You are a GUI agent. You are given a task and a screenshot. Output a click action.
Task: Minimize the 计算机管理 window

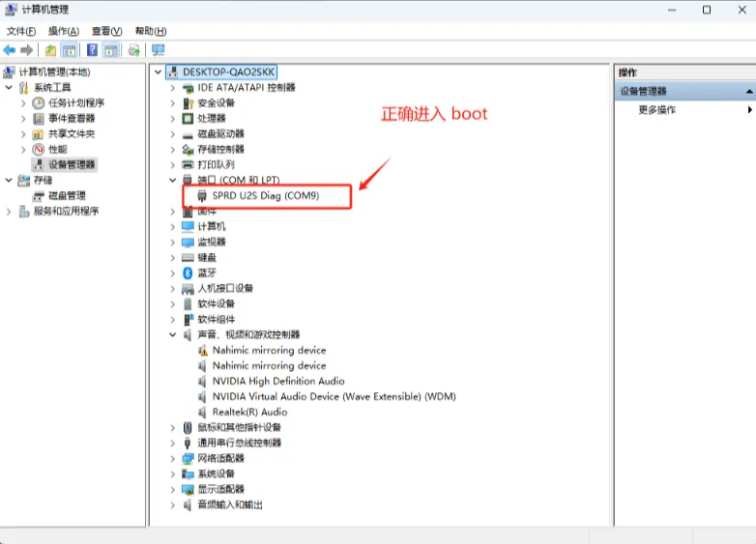(x=672, y=10)
